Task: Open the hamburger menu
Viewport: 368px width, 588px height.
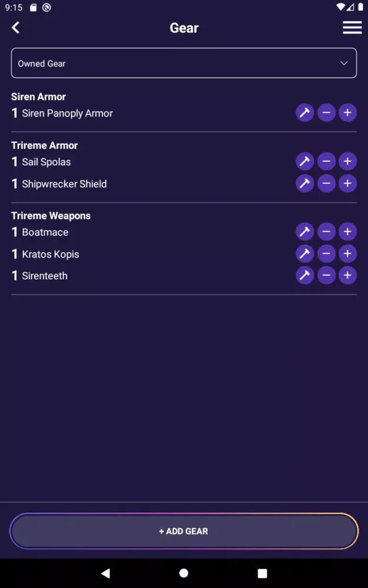Action: pos(352,28)
